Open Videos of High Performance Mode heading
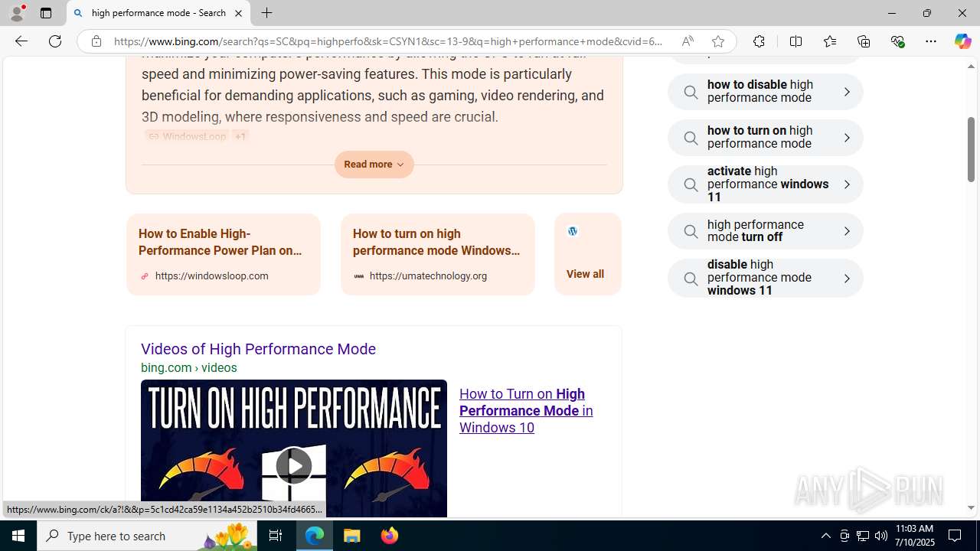Image resolution: width=980 pixels, height=551 pixels. pyautogui.click(x=258, y=349)
